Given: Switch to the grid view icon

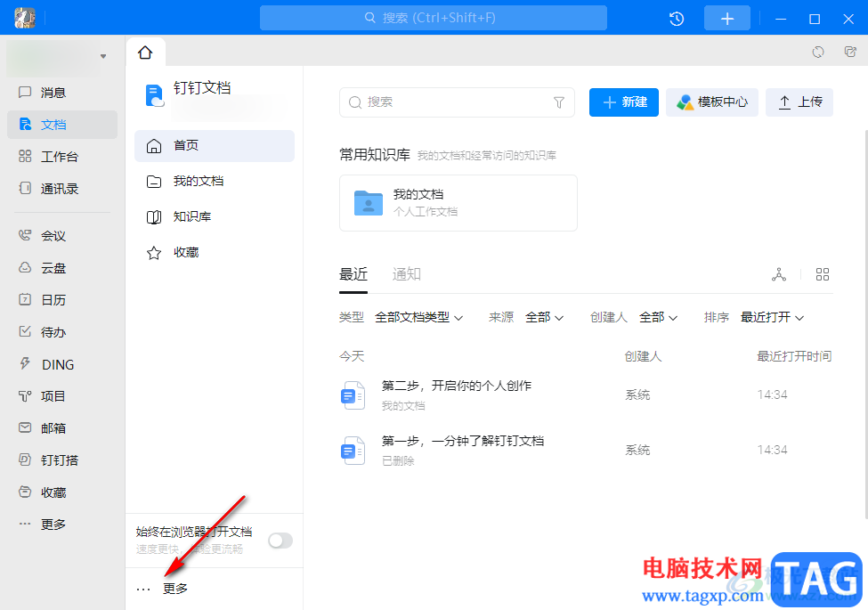Looking at the screenshot, I should pos(823,274).
